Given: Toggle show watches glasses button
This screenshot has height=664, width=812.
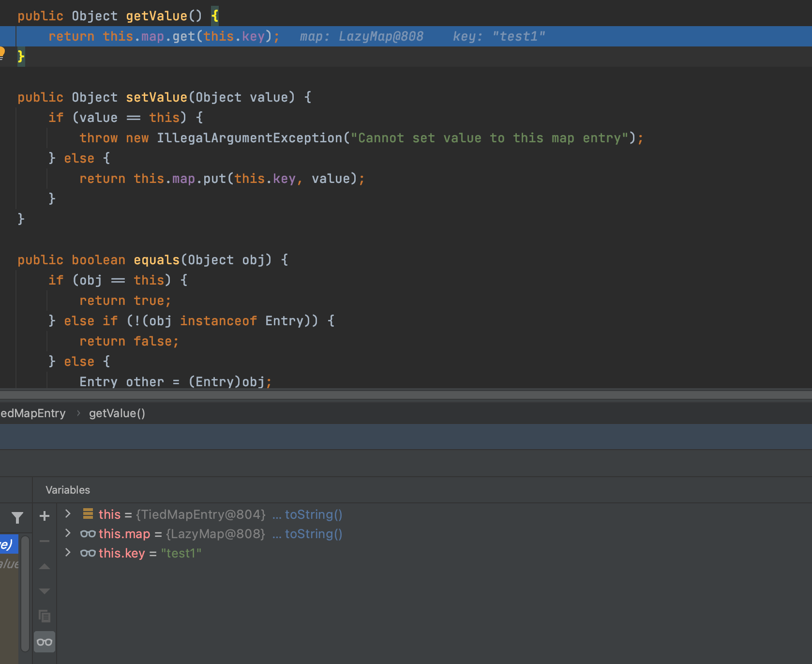Looking at the screenshot, I should [45, 642].
